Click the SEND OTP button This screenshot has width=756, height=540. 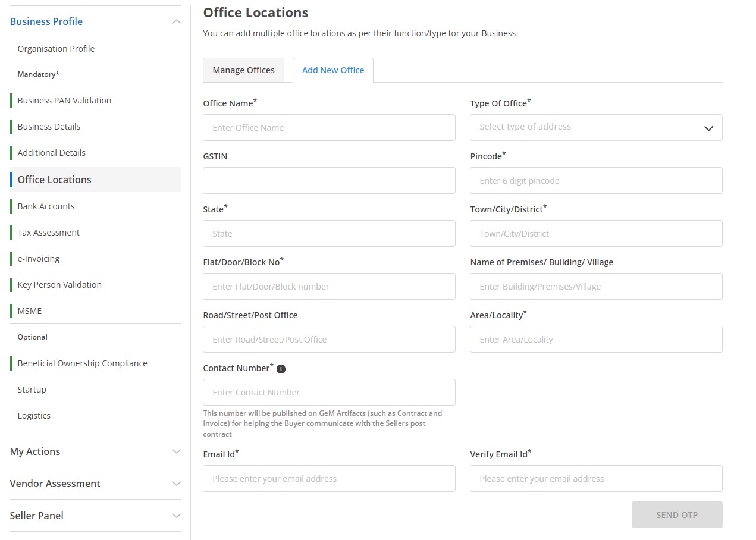676,514
